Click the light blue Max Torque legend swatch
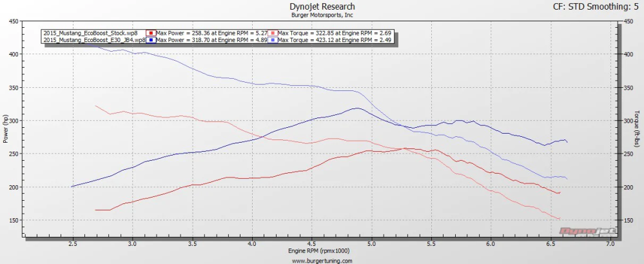The image size is (644, 264). point(273,40)
